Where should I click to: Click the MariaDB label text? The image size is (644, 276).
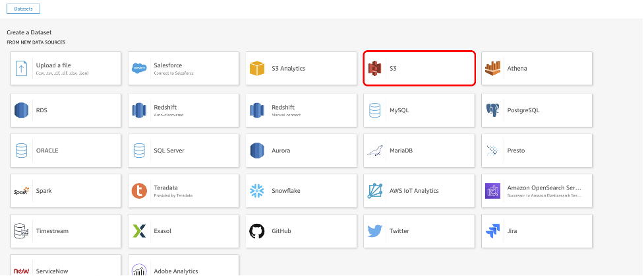click(x=401, y=151)
